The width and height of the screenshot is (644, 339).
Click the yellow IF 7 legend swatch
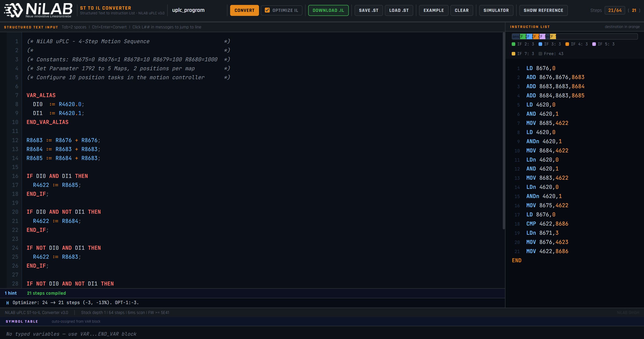(x=513, y=54)
